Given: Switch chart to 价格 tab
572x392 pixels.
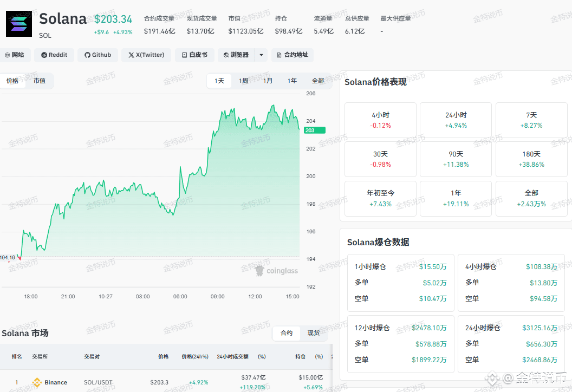Looking at the screenshot, I should (12, 81).
